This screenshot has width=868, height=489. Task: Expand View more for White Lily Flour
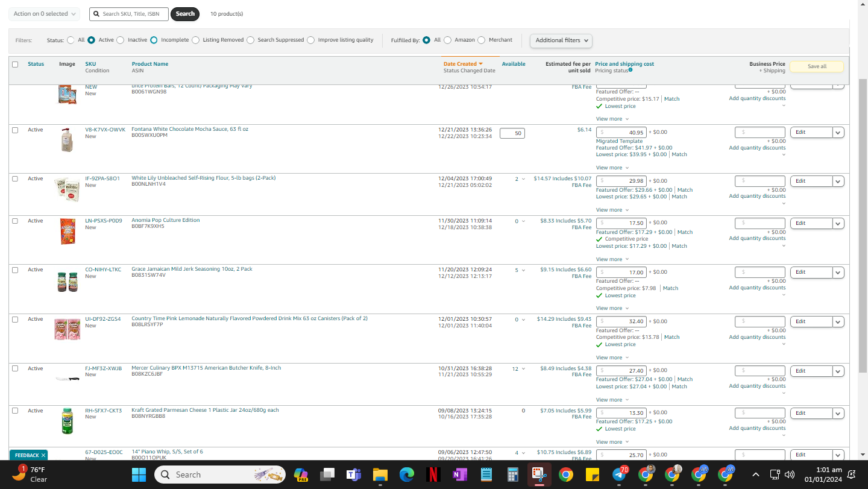(612, 210)
